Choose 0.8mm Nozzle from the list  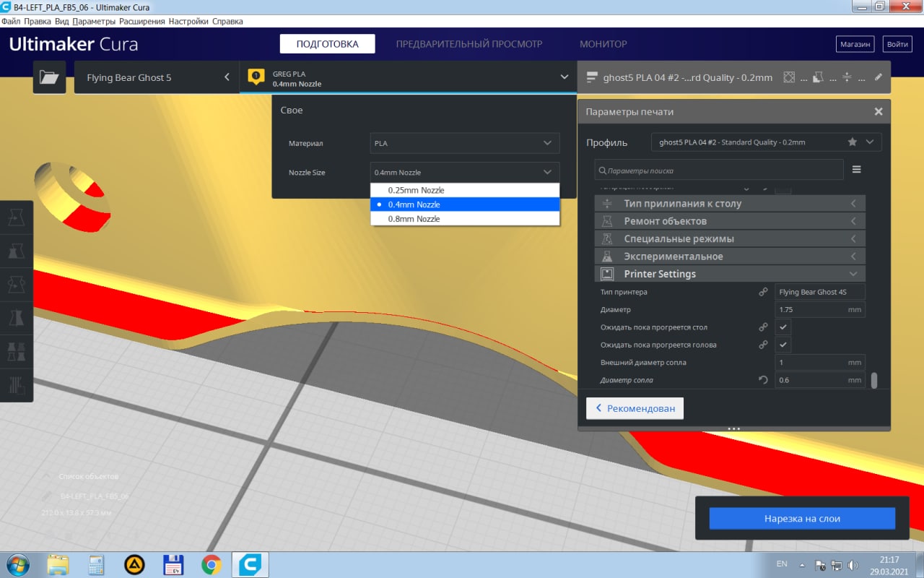[465, 218]
